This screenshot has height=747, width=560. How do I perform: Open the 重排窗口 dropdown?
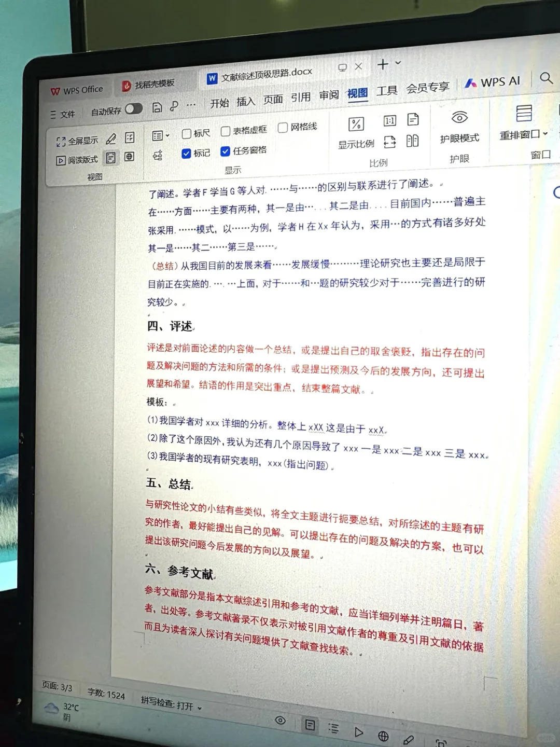(x=522, y=134)
